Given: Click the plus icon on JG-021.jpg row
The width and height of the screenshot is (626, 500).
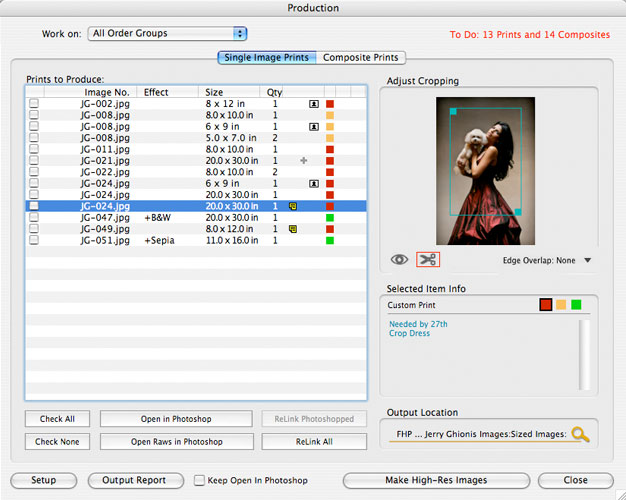Looking at the screenshot, I should [x=304, y=161].
